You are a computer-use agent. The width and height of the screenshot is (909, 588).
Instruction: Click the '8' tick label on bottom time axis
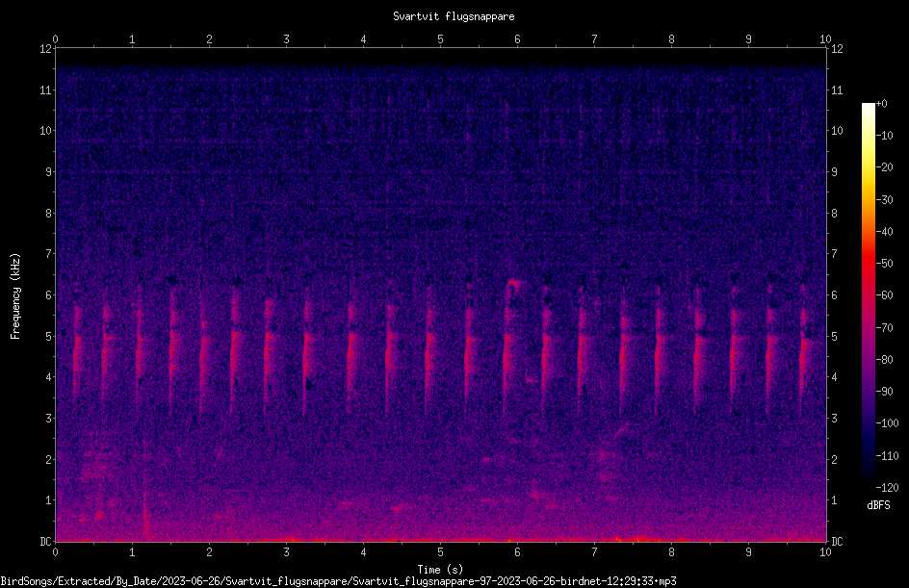[x=671, y=552]
